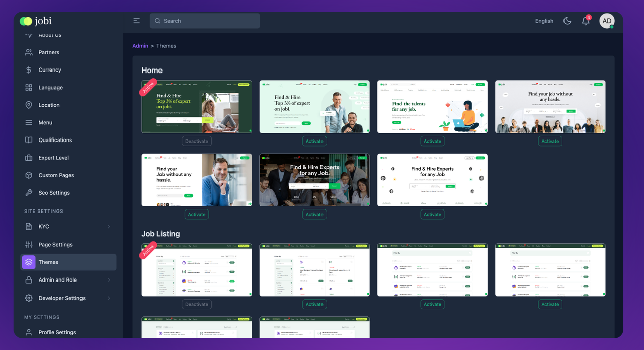
Task: Click the Location pin icon
Action: point(29,105)
